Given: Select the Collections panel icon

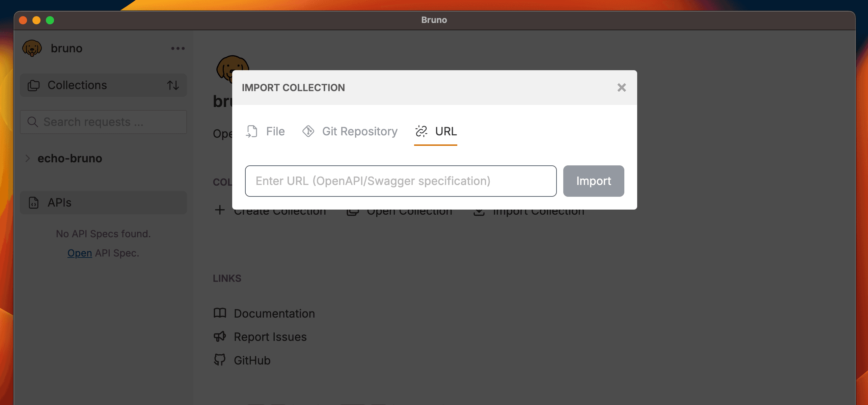Looking at the screenshot, I should (34, 85).
